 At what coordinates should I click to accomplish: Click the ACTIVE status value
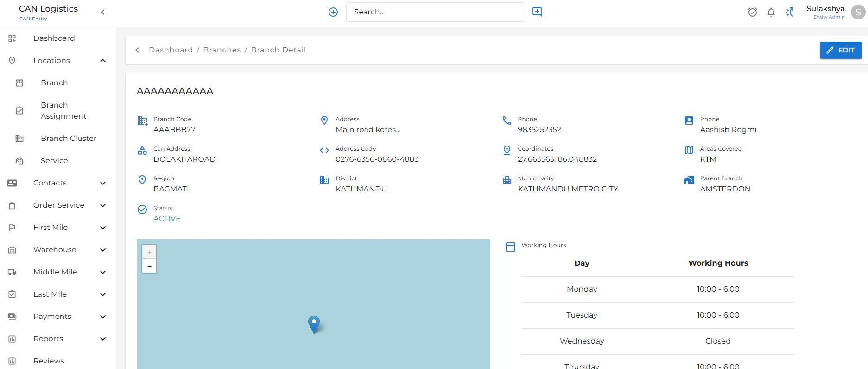[167, 219]
